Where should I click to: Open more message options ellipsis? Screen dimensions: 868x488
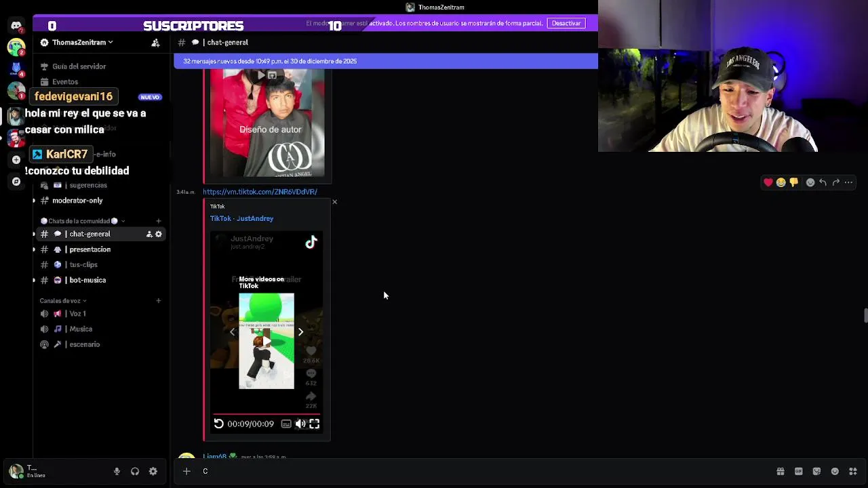click(x=848, y=182)
